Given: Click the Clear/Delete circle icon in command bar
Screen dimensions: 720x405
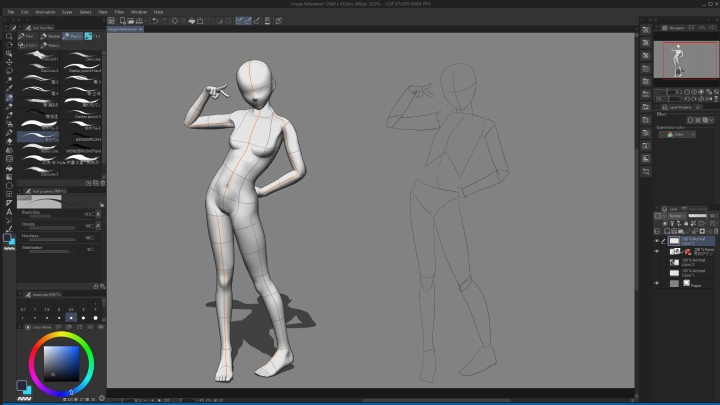Looking at the screenshot, I should 174,21.
